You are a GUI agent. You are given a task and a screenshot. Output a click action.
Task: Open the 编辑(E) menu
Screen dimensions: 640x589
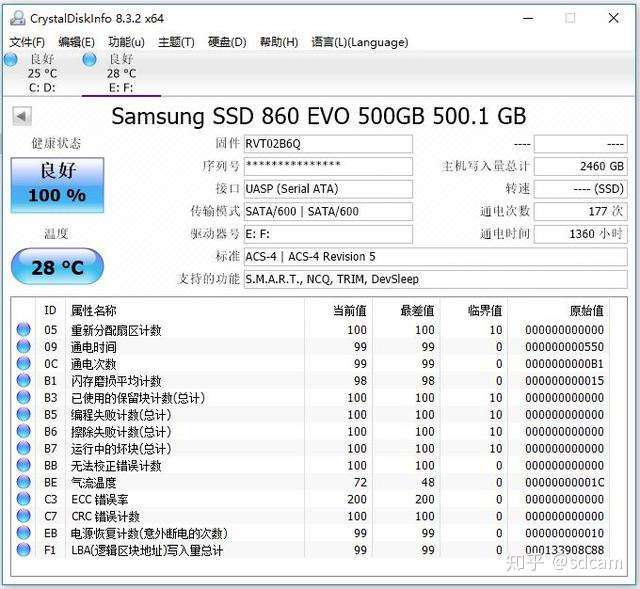click(x=76, y=42)
